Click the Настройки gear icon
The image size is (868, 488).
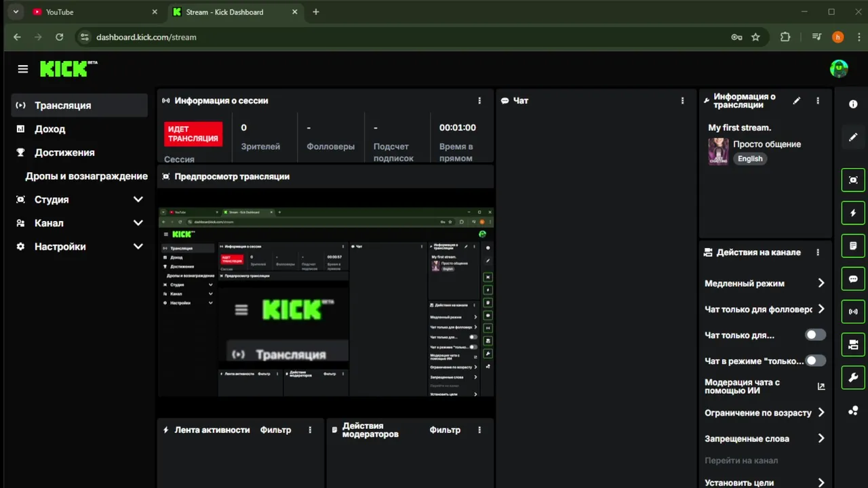21,247
